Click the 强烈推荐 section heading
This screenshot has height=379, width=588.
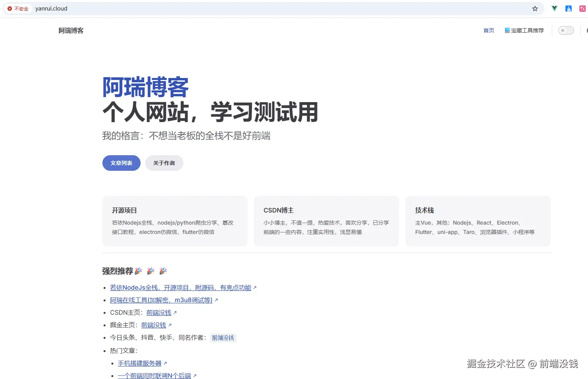pos(134,271)
